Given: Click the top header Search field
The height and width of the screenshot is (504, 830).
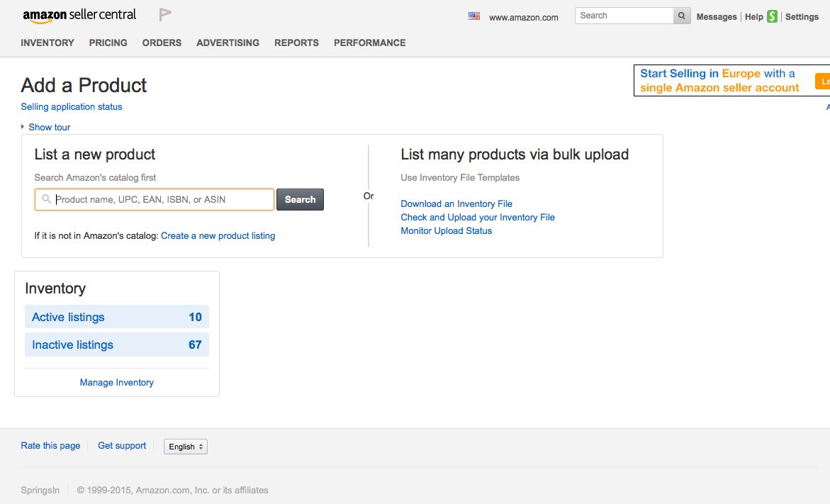Looking at the screenshot, I should [624, 16].
